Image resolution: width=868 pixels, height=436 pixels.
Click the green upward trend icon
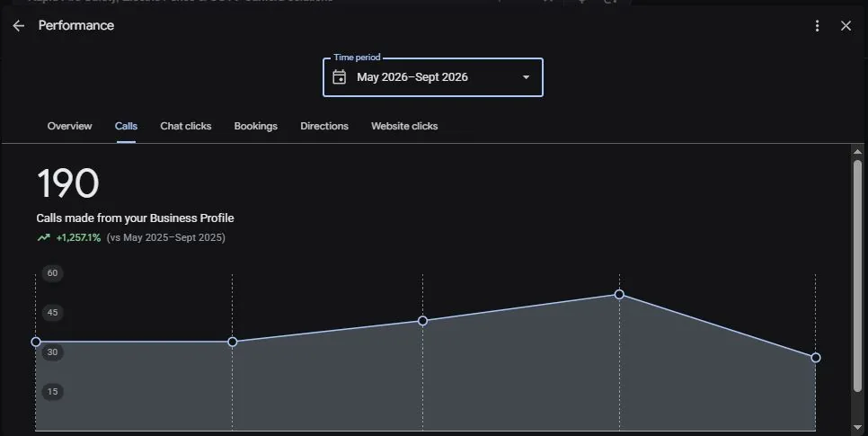coord(44,237)
